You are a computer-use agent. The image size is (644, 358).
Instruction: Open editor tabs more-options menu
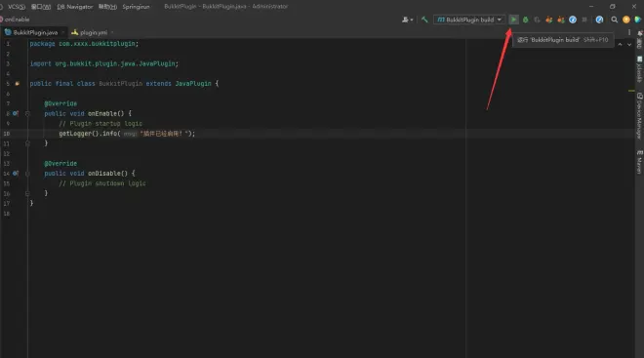pos(628,32)
